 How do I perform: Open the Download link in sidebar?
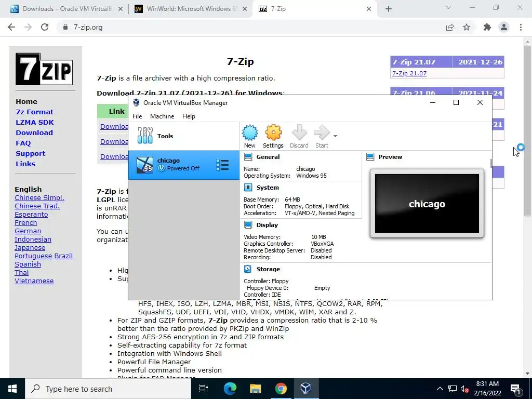click(34, 132)
